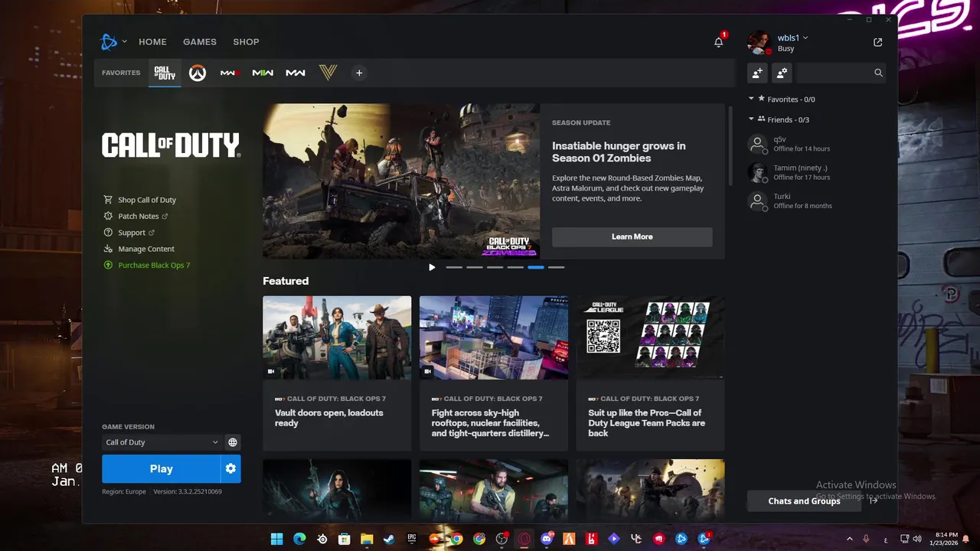Screen dimensions: 980x551
Task: Play the banner slideshow
Action: [x=432, y=267]
